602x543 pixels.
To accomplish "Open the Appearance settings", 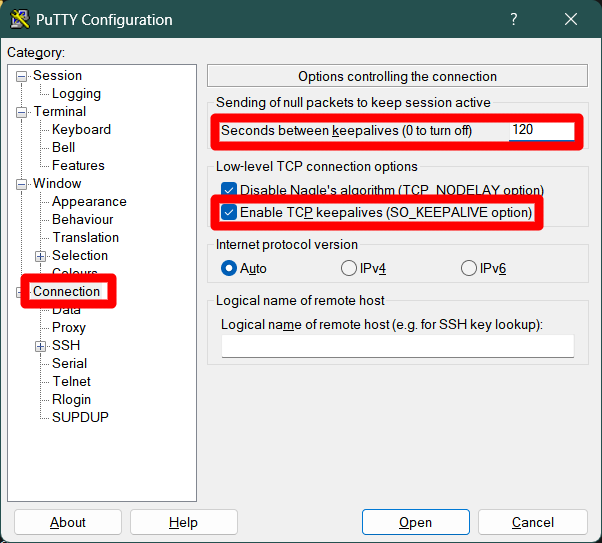I will (x=89, y=201).
